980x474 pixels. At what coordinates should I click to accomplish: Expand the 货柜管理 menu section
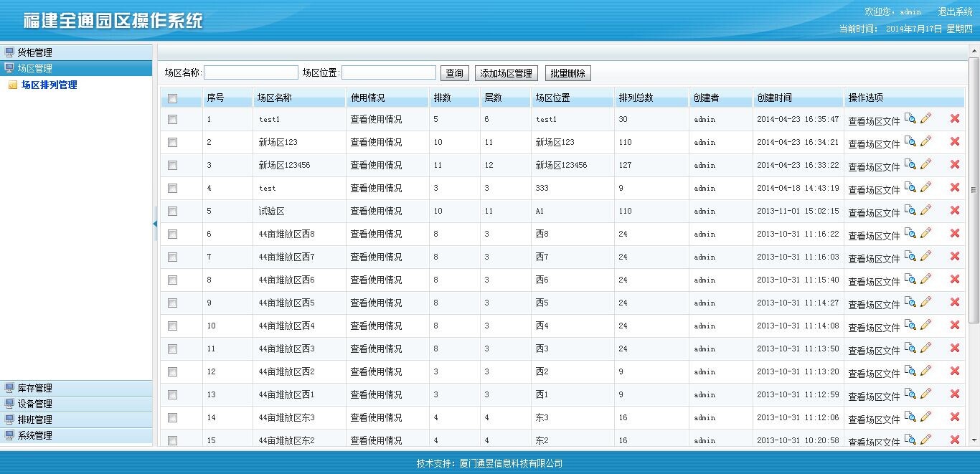76,52
